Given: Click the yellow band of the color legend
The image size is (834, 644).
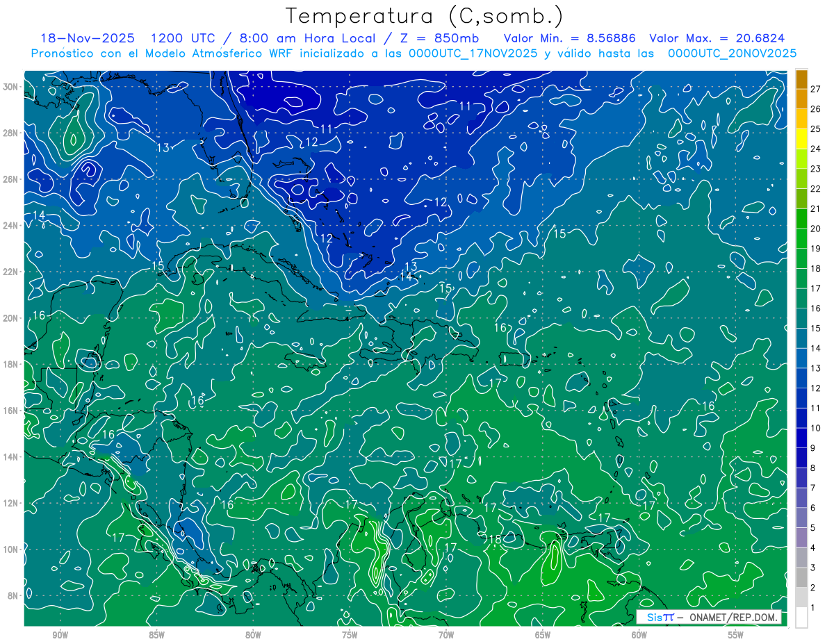Looking at the screenshot, I should point(801,139).
